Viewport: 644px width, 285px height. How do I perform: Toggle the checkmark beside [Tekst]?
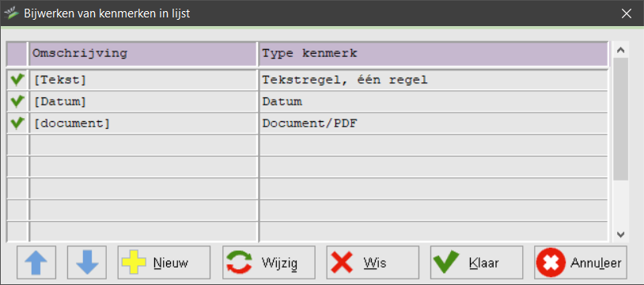pyautogui.click(x=17, y=79)
